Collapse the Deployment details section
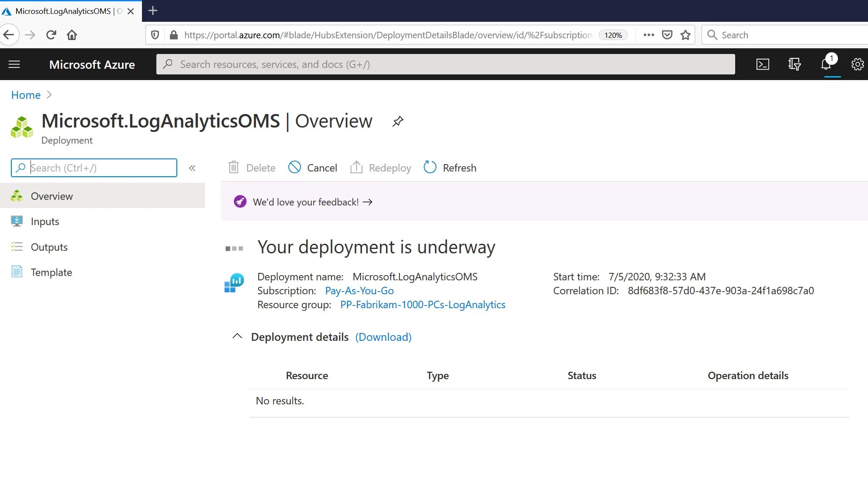The height and width of the screenshot is (491, 868). coord(237,336)
